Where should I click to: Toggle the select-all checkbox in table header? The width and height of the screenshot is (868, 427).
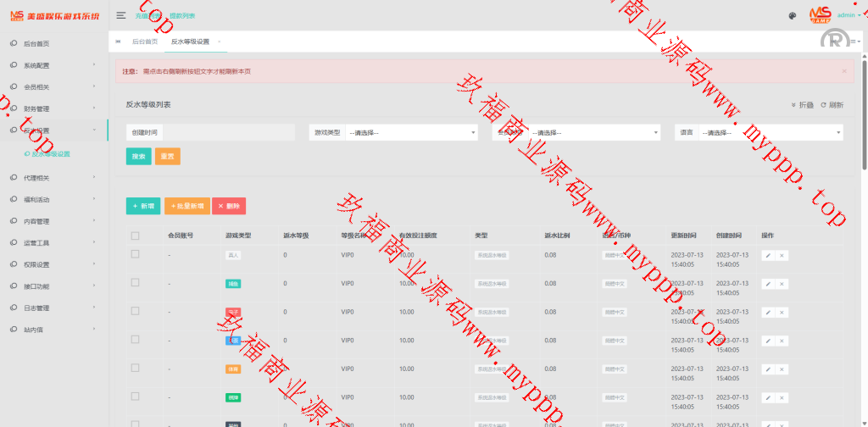[135, 236]
